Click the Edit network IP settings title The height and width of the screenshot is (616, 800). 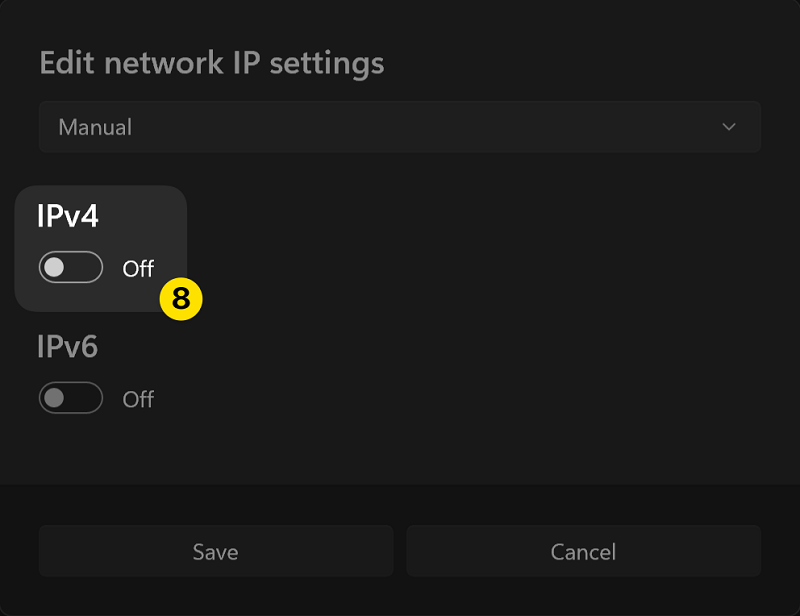[211, 63]
